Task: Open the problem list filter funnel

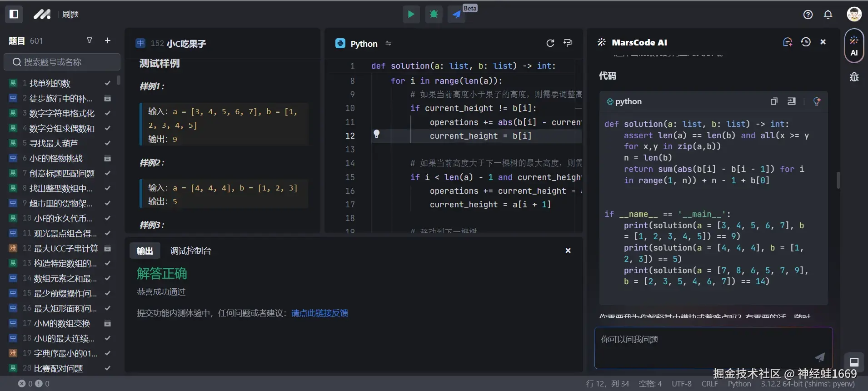Action: [x=90, y=40]
